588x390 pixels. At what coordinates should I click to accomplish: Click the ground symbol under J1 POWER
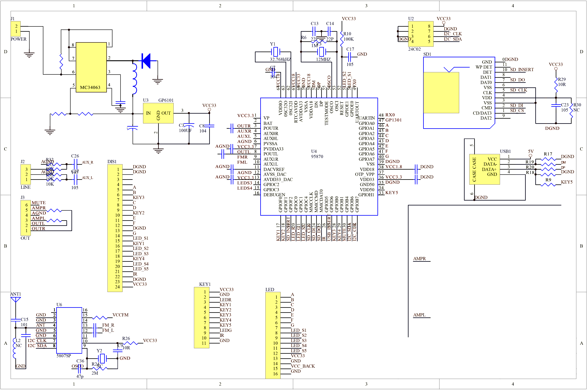tap(29, 55)
